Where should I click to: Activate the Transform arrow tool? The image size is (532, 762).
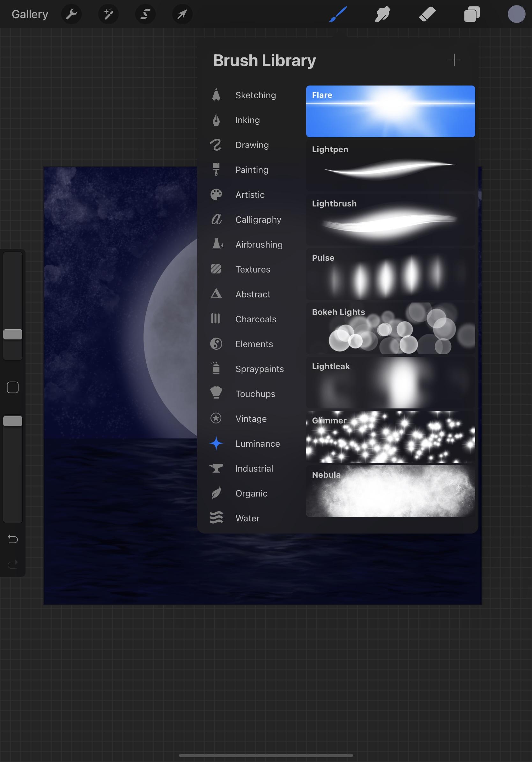coord(182,14)
